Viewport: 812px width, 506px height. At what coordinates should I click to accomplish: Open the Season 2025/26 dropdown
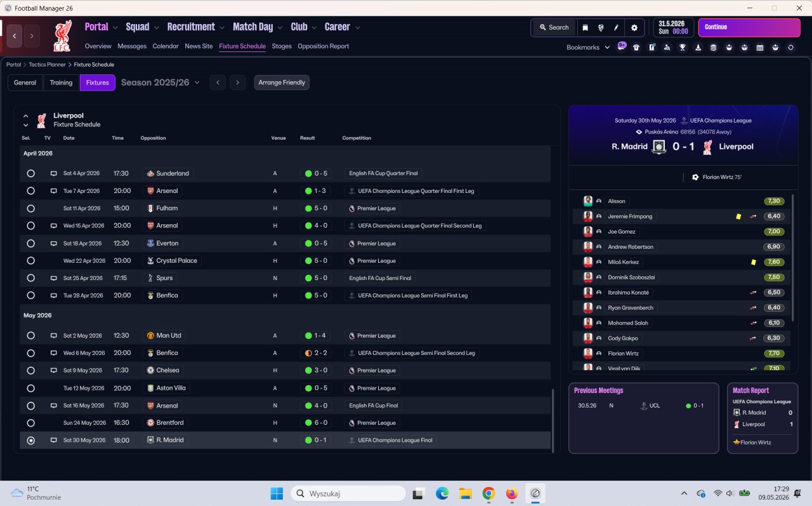point(160,83)
